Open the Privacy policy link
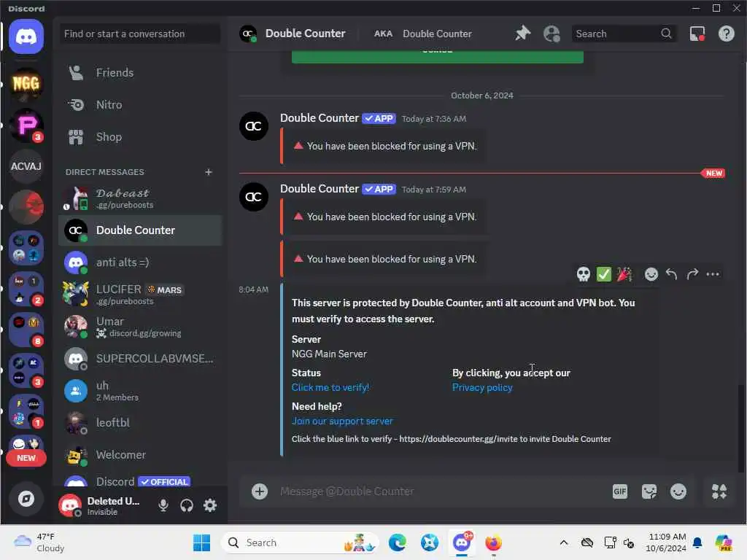Viewport: 747px width, 560px height. pyautogui.click(x=482, y=388)
